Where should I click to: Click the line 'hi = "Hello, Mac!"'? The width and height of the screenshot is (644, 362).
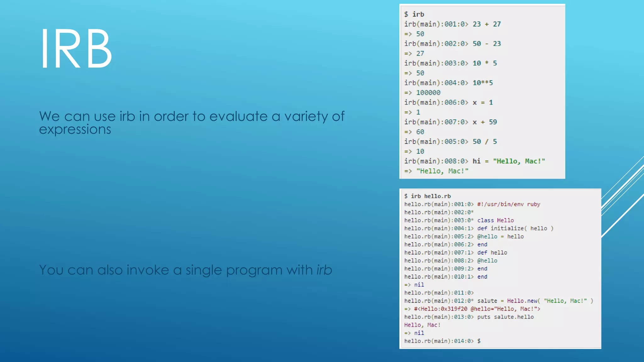coord(475,161)
